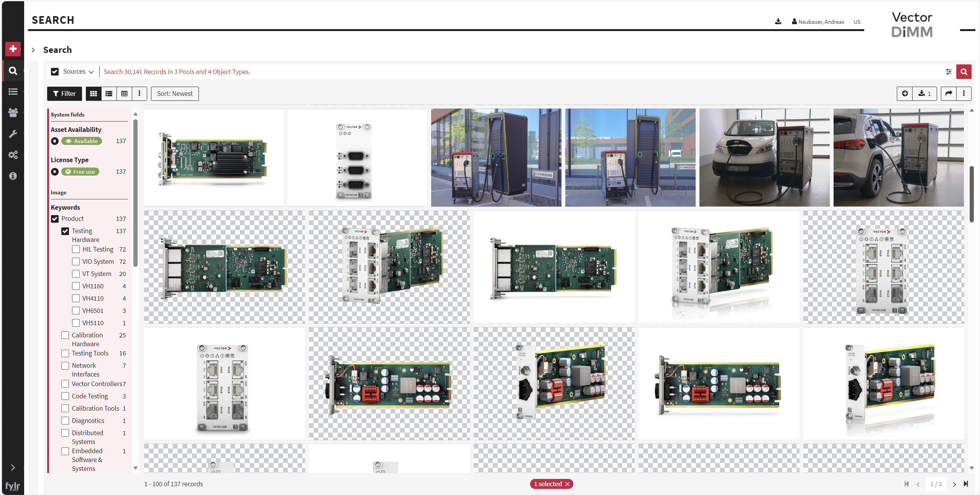Open the Search sidebar icon
The width and height of the screenshot is (980, 495).
click(x=13, y=71)
